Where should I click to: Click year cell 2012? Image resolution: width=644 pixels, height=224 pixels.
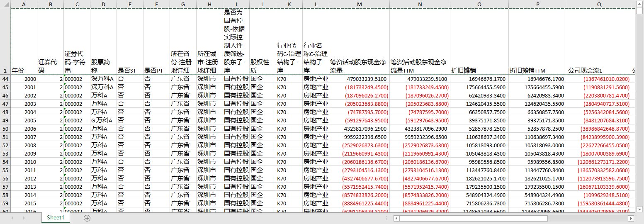24,178
